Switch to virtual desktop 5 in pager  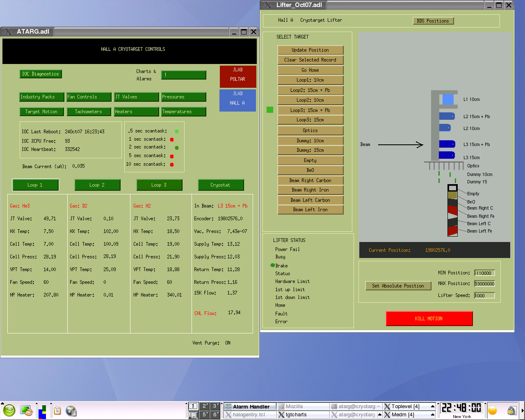[205, 415]
